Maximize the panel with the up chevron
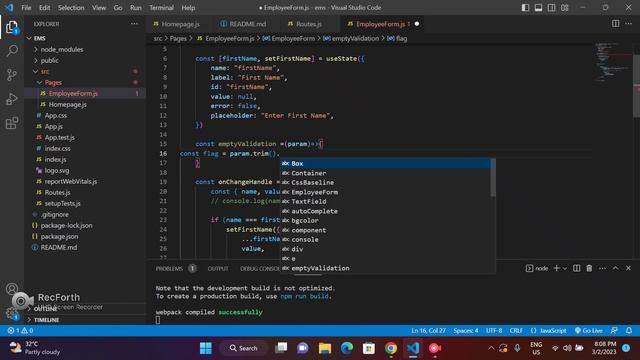 pyautogui.click(x=615, y=268)
